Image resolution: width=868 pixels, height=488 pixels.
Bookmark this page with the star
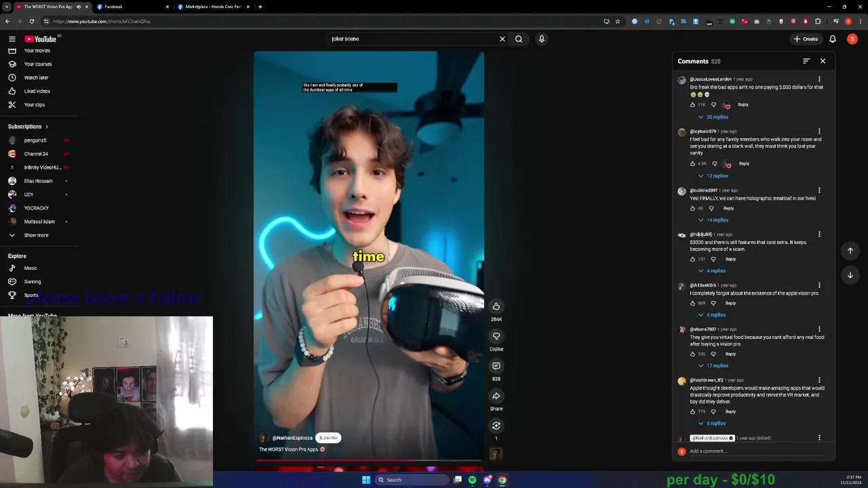tap(618, 21)
